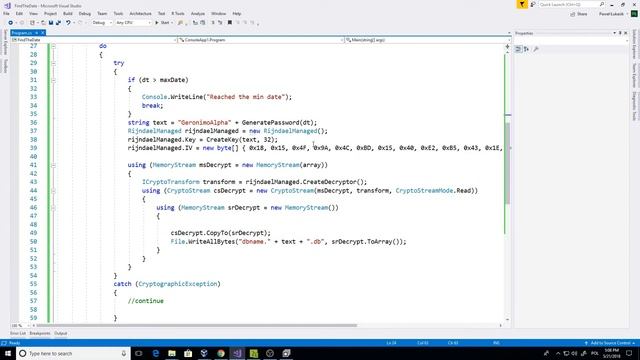Open the Team menu
640x360 pixels.
click(x=102, y=13)
